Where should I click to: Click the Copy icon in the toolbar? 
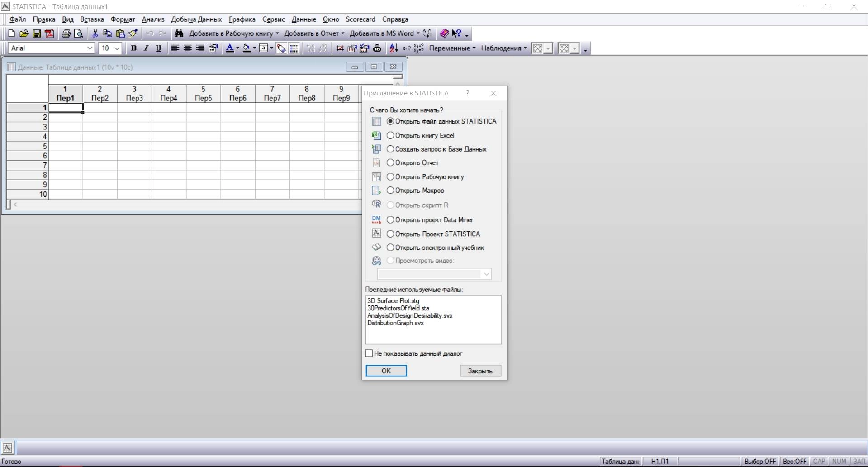(108, 33)
